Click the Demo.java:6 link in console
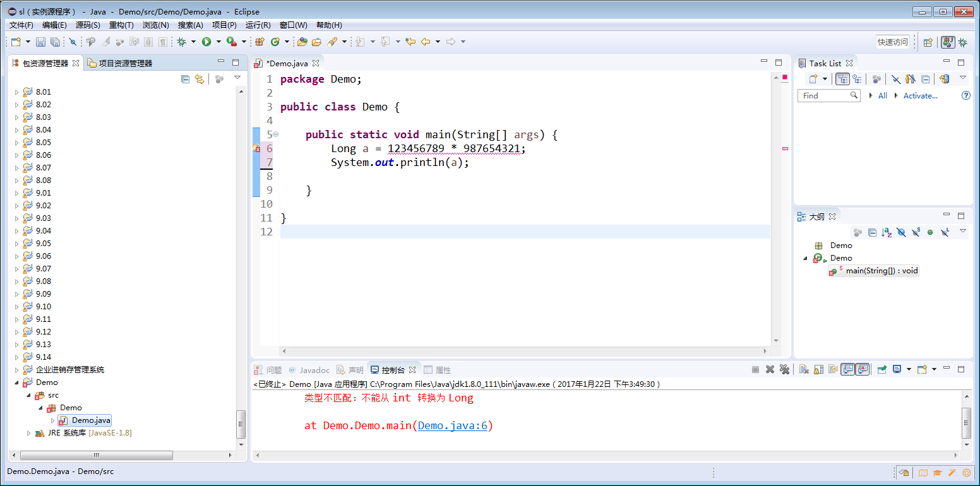 click(453, 425)
